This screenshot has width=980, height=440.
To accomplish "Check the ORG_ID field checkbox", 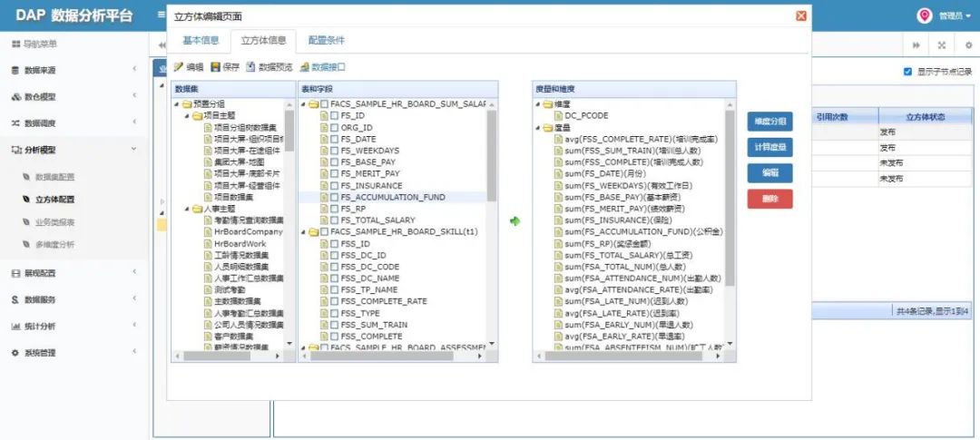I will tap(334, 128).
